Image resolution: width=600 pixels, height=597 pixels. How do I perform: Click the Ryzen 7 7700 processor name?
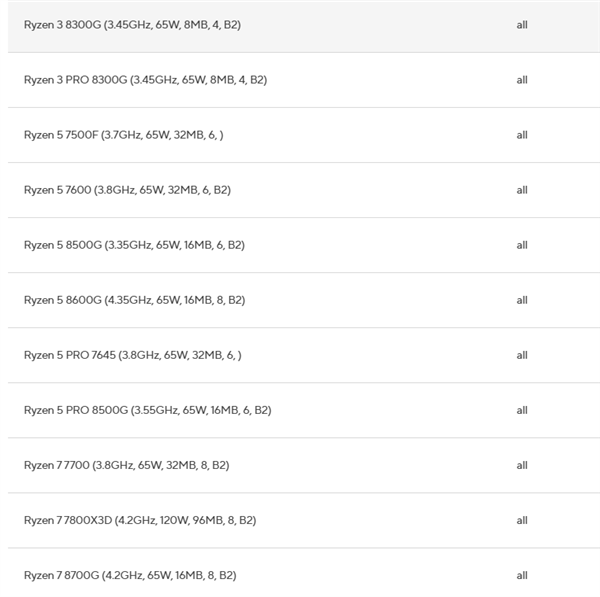click(x=126, y=465)
